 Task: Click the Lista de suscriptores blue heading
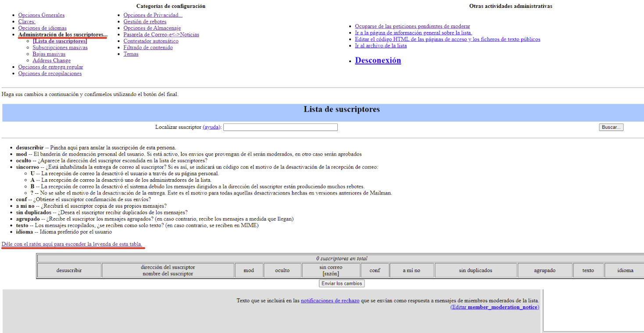[x=342, y=110]
